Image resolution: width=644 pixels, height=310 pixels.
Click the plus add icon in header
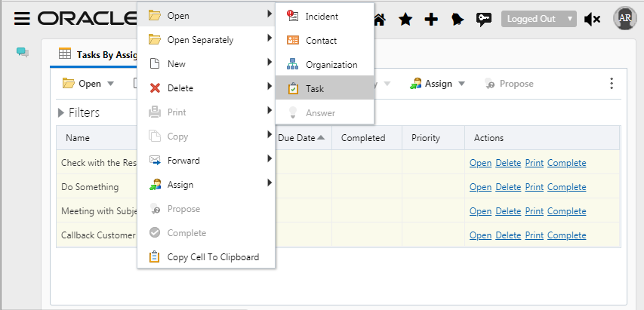[431, 19]
